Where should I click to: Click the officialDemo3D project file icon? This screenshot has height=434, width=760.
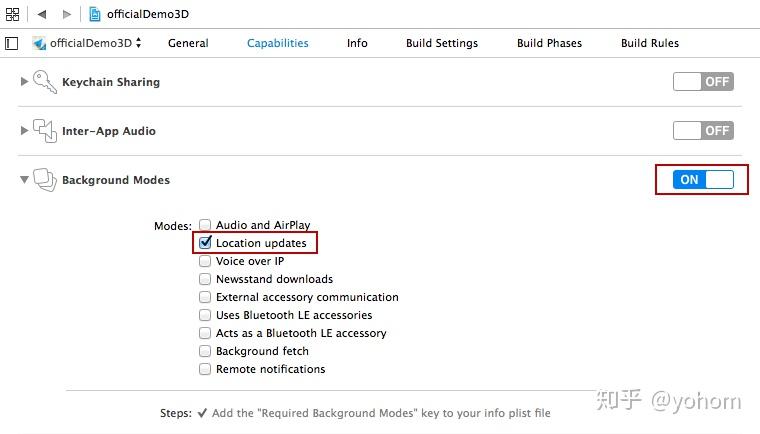click(x=95, y=15)
